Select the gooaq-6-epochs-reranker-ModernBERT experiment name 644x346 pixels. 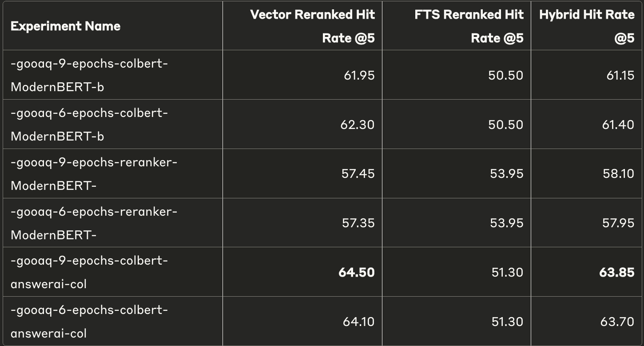(x=94, y=223)
